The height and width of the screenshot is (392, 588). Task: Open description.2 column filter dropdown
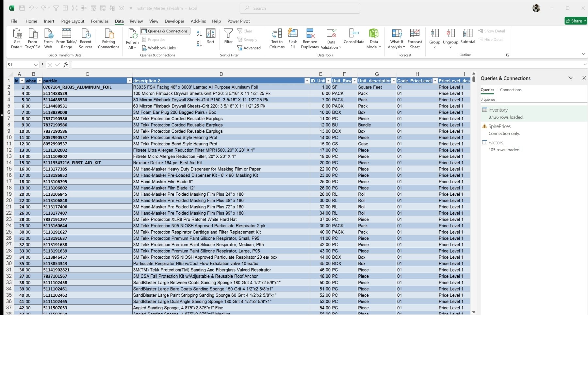click(x=307, y=81)
